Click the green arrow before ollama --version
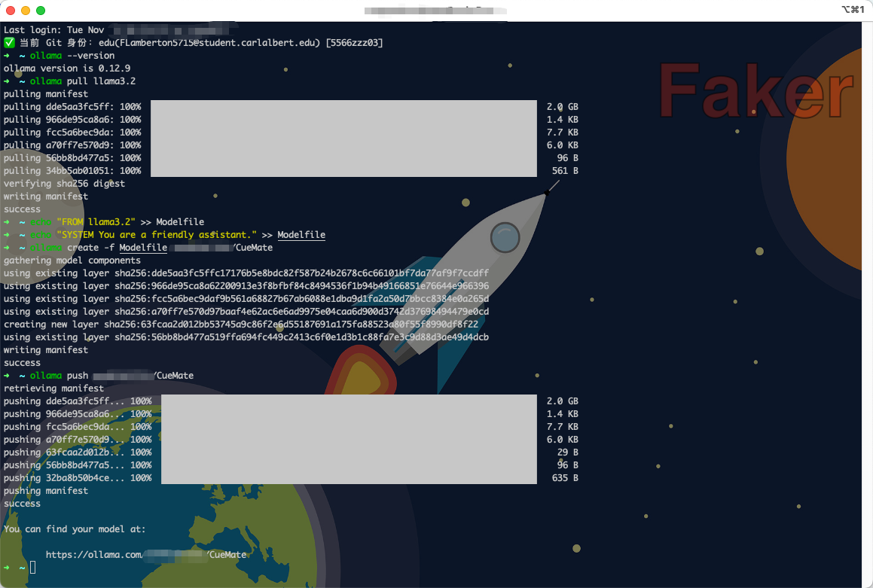This screenshot has height=588, width=873. 7,56
